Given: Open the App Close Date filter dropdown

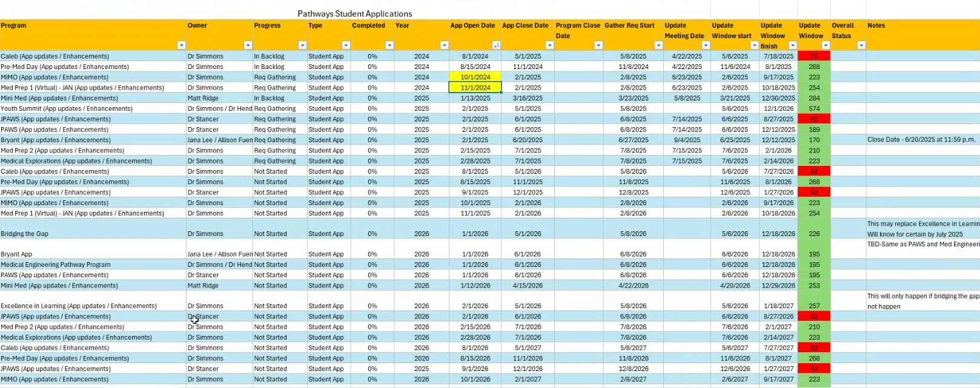Looking at the screenshot, I should coord(549,45).
